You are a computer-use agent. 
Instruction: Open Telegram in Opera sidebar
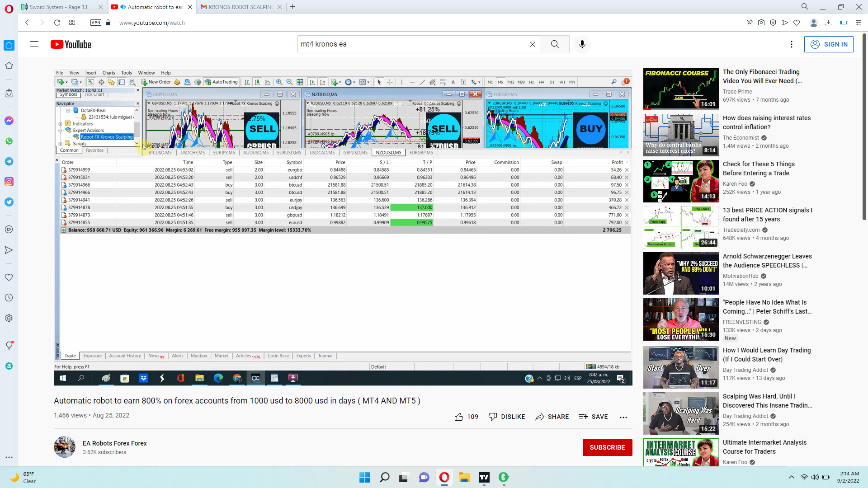[9, 161]
